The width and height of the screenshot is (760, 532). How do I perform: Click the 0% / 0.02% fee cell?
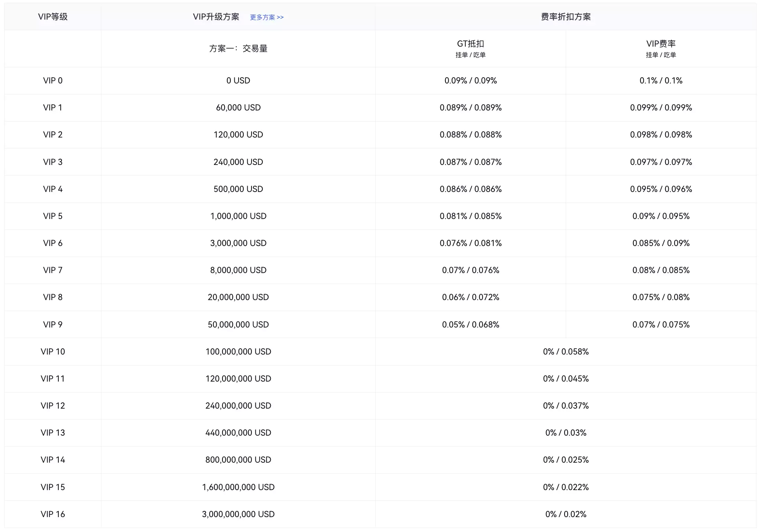566,514
